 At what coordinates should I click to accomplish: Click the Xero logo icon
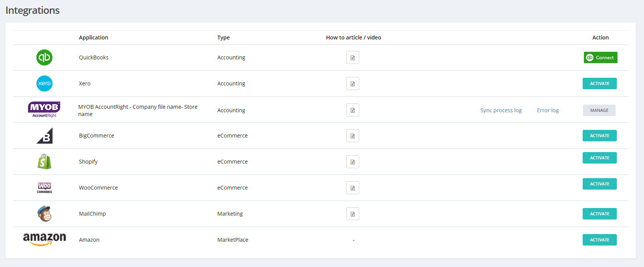pyautogui.click(x=44, y=84)
